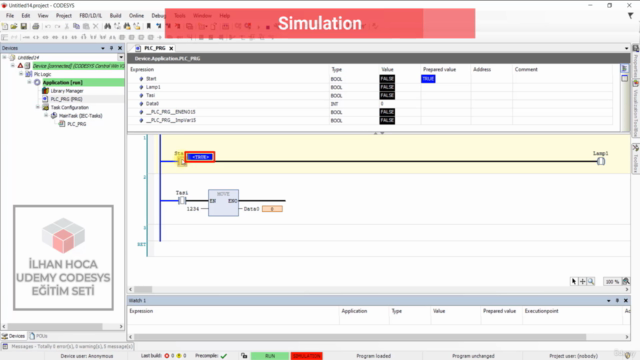Click the Devices panel horizontal scrollbar
The width and height of the screenshot is (640, 360).
61,327
